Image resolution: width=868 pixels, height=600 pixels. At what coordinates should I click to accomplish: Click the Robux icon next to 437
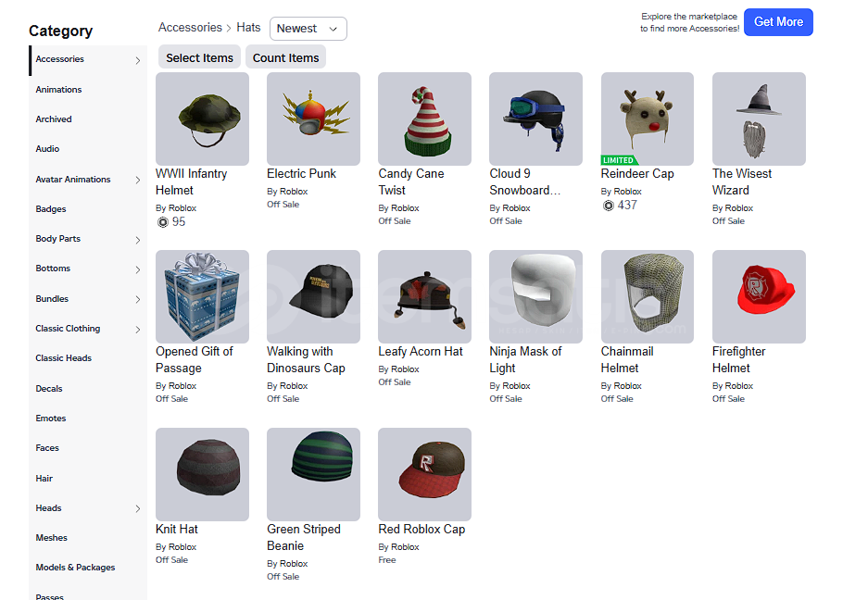tap(609, 206)
